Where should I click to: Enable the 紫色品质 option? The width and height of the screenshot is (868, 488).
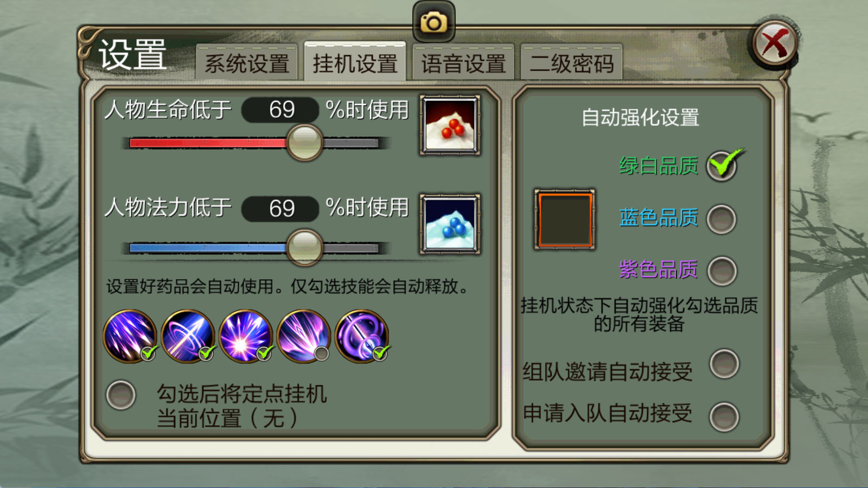pos(722,271)
